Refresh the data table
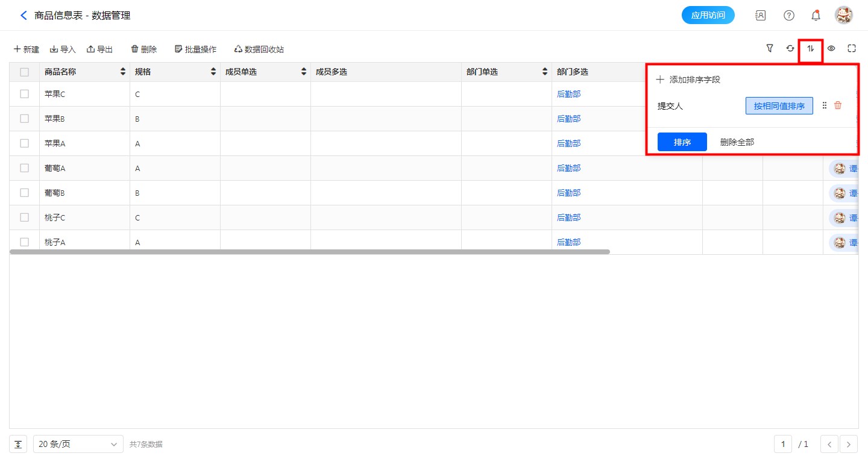The image size is (868, 456). pos(790,49)
